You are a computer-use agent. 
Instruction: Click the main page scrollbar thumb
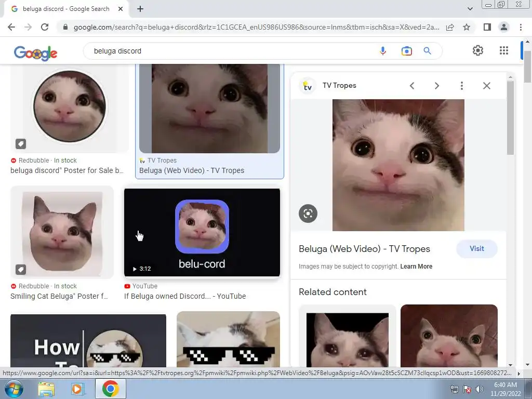click(x=527, y=66)
